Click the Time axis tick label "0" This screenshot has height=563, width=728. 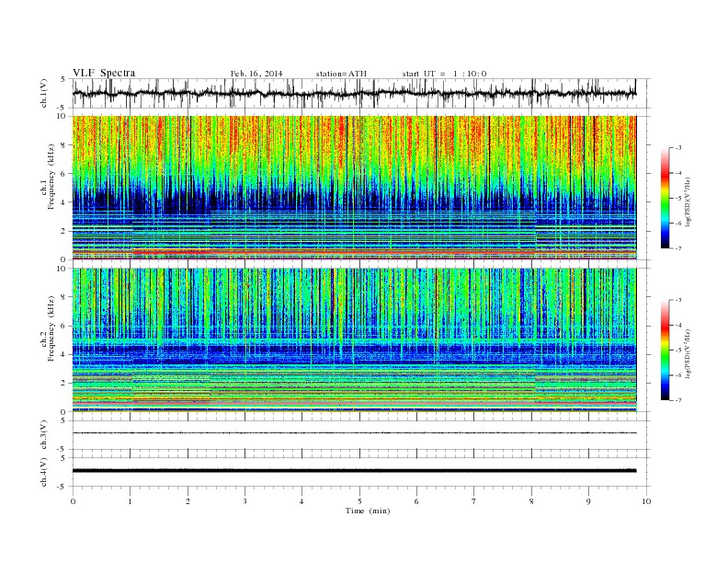73,501
